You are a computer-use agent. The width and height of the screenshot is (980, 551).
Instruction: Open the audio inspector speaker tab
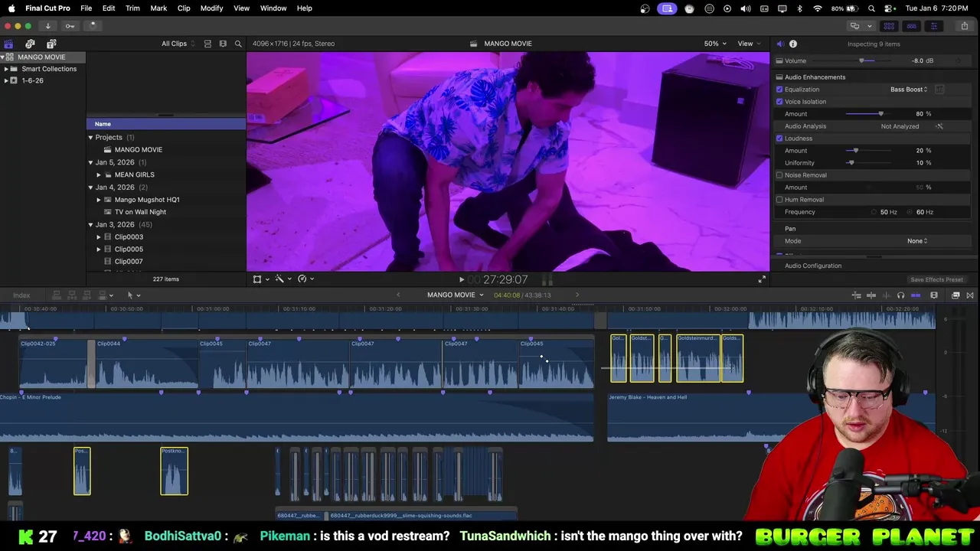pos(779,44)
